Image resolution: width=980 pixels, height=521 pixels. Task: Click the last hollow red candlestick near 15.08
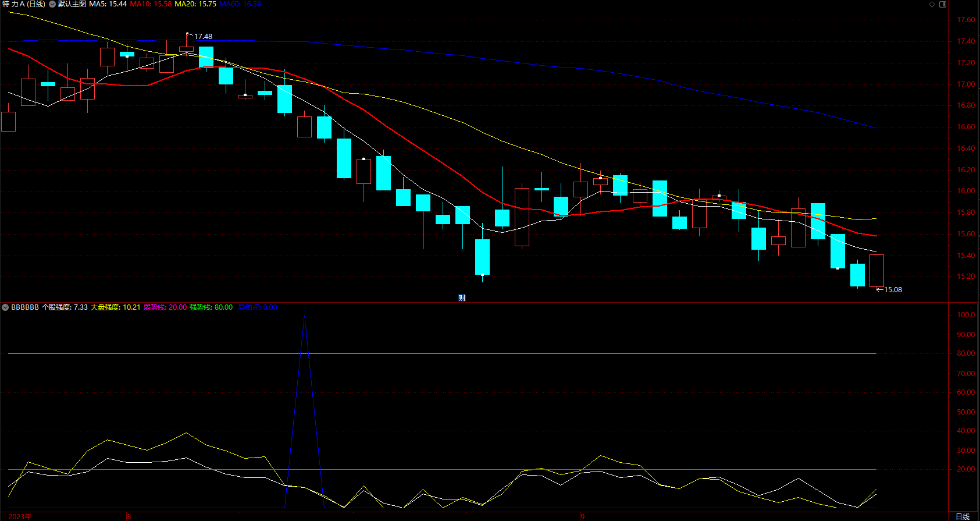[x=876, y=271]
